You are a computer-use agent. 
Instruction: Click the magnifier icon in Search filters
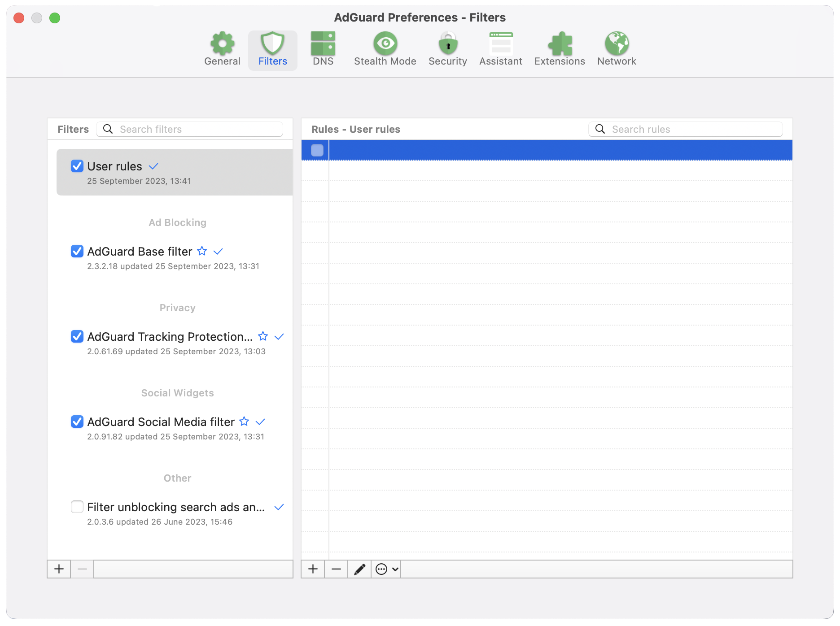108,129
